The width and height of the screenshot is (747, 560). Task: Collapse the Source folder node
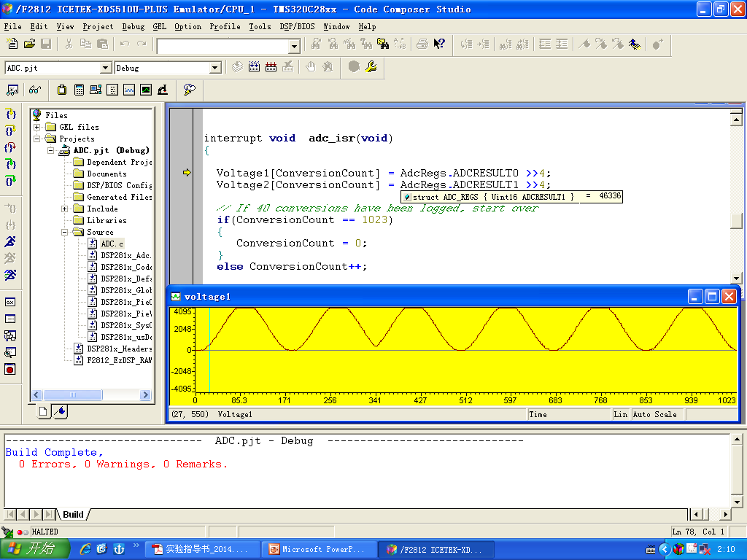[x=65, y=233]
